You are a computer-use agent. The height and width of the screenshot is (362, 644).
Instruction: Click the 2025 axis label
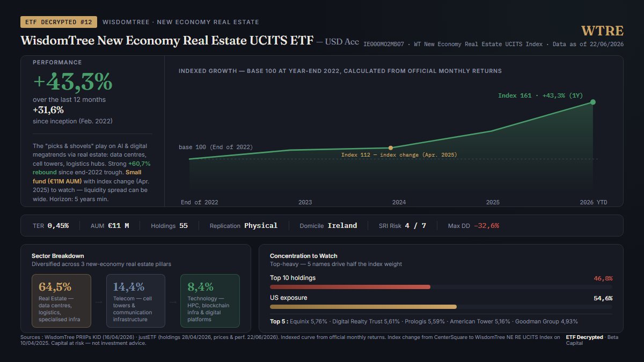[x=493, y=203]
